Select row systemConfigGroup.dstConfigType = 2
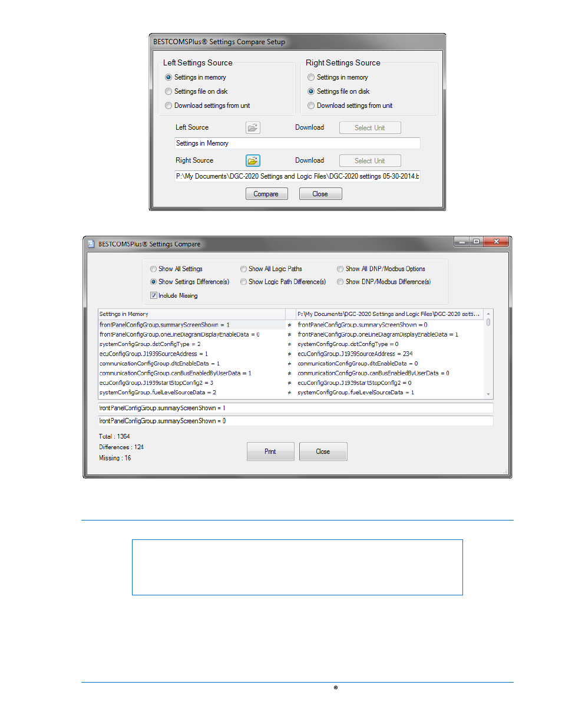Screen dimensions: 562x728 coord(191,344)
